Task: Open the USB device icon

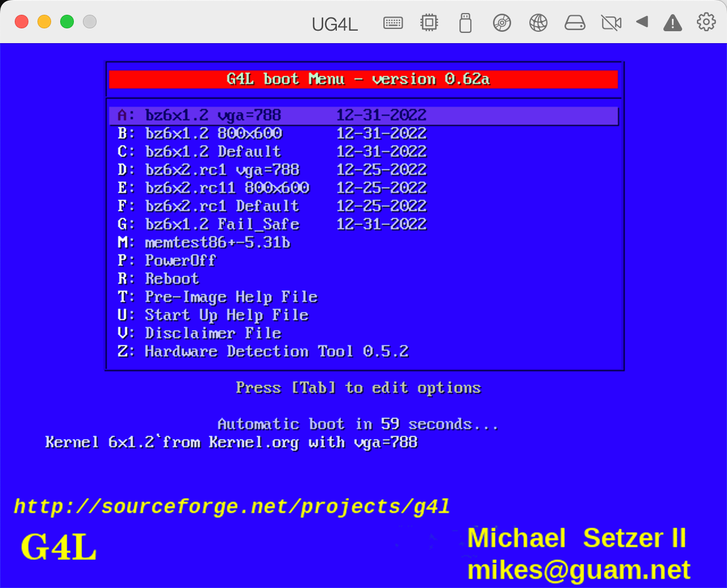Action: point(465,23)
